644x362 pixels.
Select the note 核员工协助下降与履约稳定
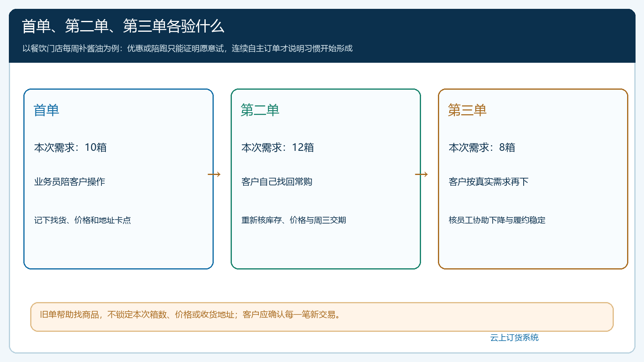497,220
